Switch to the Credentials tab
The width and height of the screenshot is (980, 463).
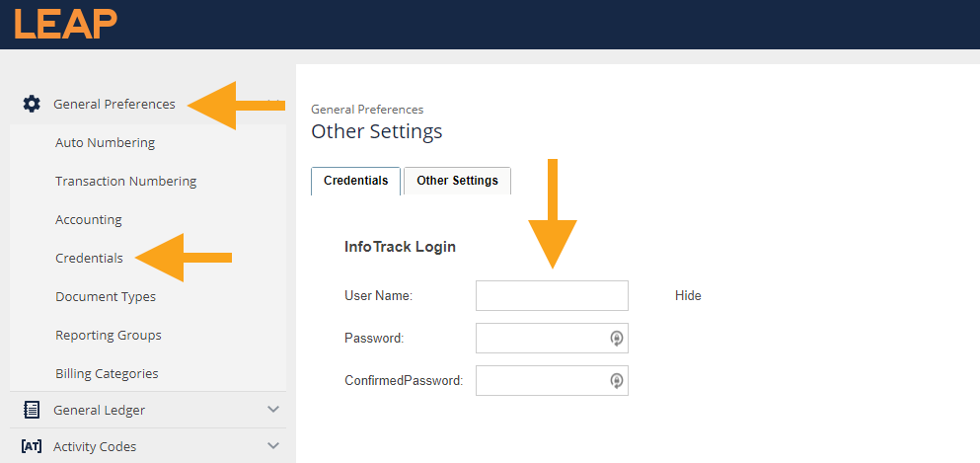(355, 182)
